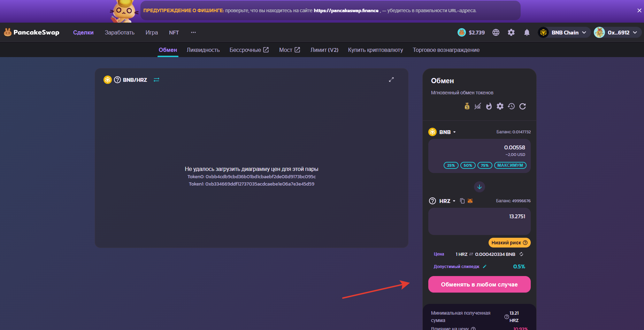Open swap settings gear in Обмен panel

(x=500, y=106)
